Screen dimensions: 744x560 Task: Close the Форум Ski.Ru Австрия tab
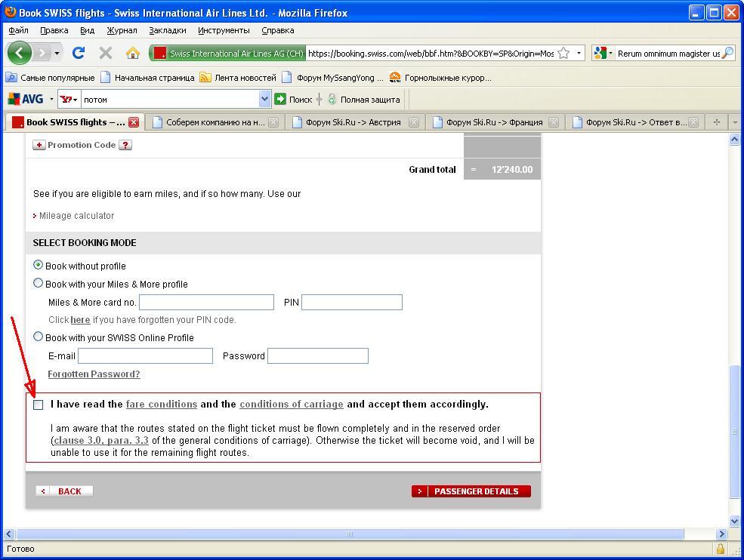pyautogui.click(x=414, y=122)
